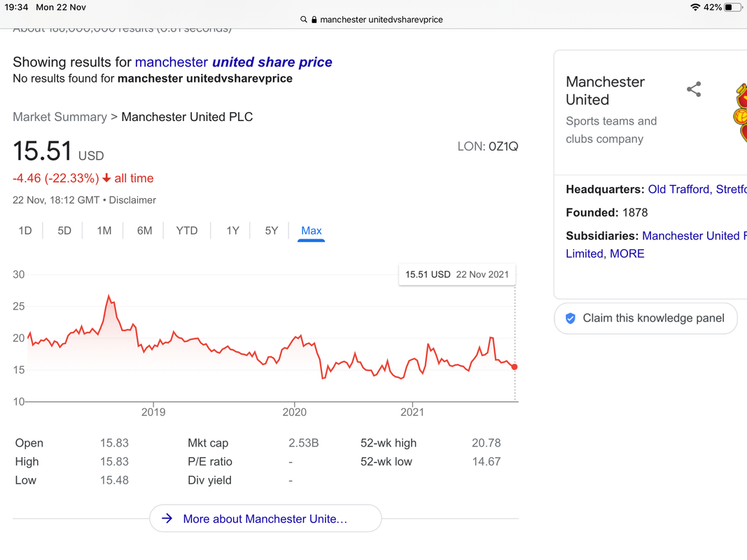Screen dimensions: 747x560
Task: Click the manchester united share price link
Action: pos(233,62)
